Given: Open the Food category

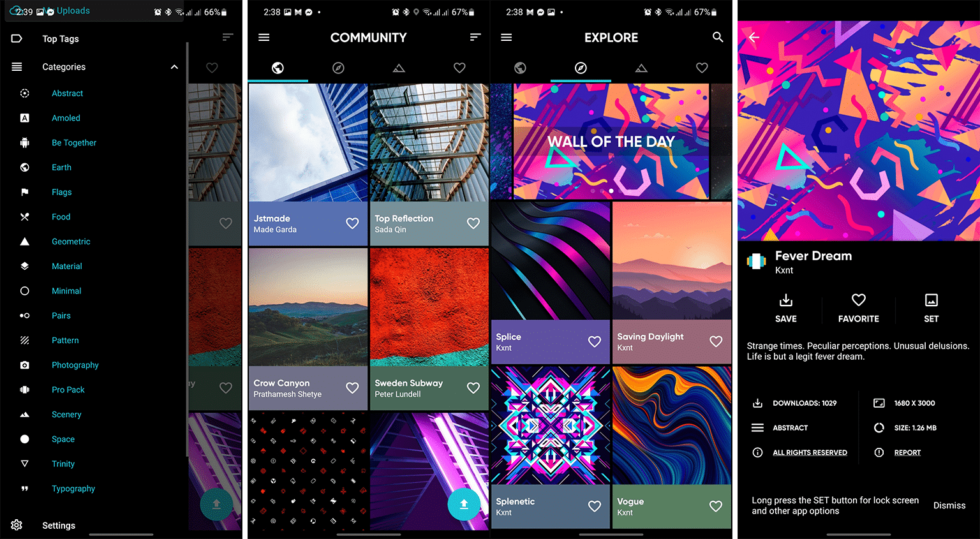Looking at the screenshot, I should (x=61, y=217).
